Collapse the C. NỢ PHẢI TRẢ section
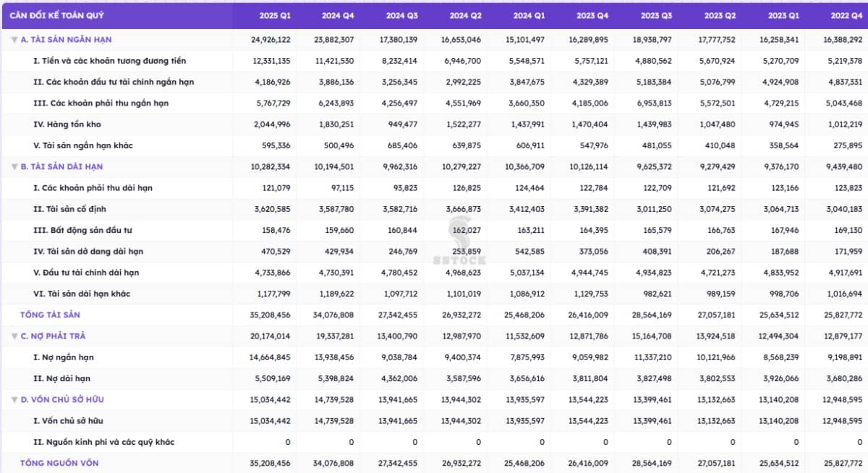 [14, 336]
